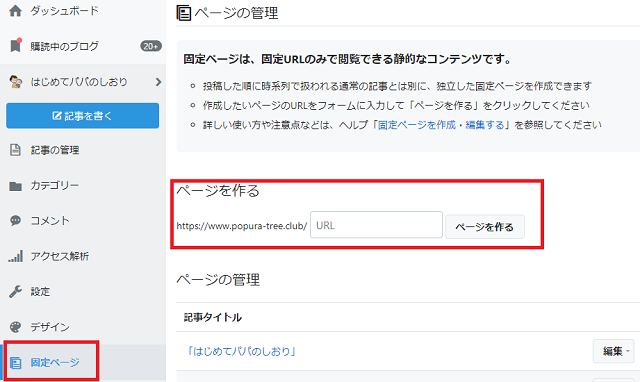Click the アクセス解析 bar chart icon
640x382 pixels.
pos(16,256)
